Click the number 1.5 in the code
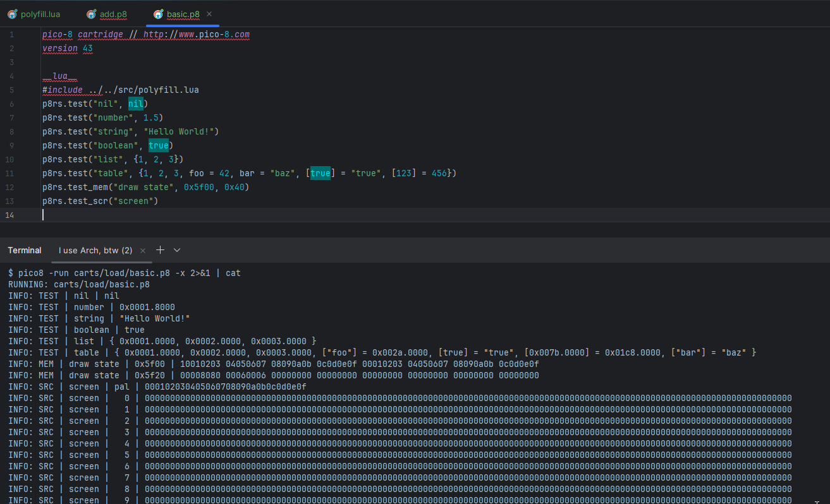 coord(151,117)
